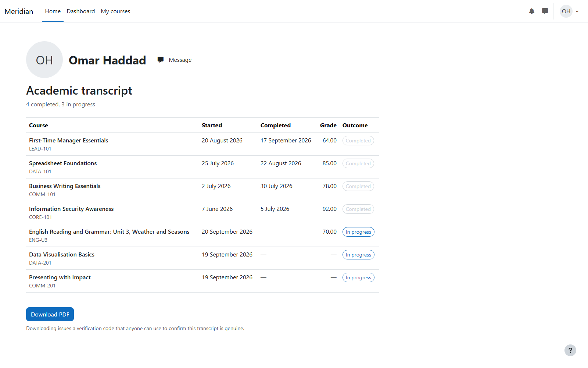Click the 7 June 2026 start date
The width and height of the screenshot is (588, 368).
point(217,209)
